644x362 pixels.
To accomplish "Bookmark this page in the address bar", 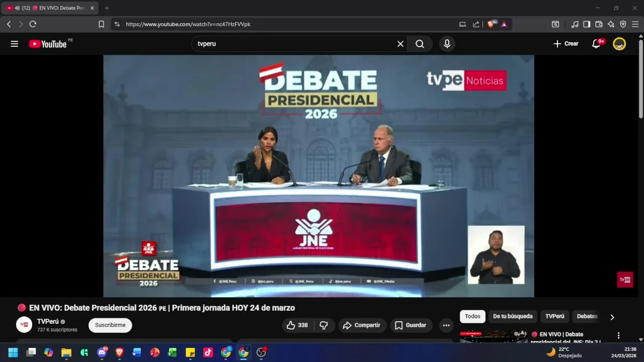I will click(x=101, y=24).
